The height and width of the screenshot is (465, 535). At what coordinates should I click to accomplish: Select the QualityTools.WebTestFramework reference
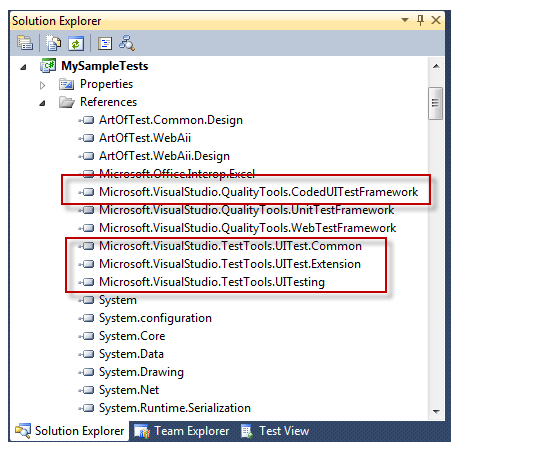tap(247, 228)
